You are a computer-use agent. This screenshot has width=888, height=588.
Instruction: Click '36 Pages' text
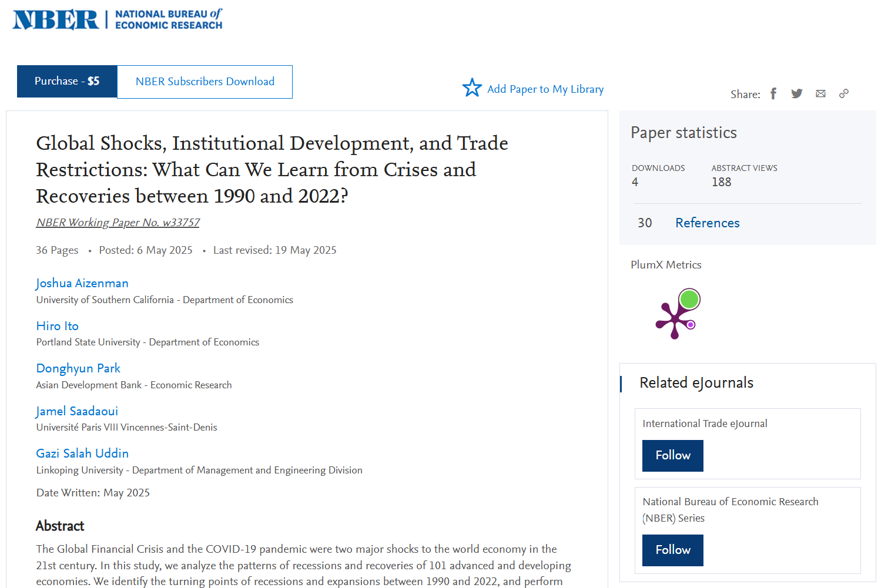pyautogui.click(x=57, y=250)
